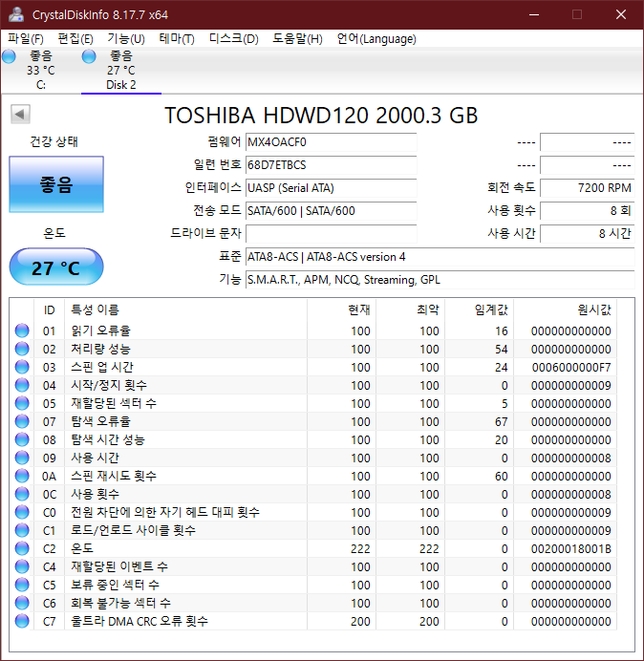The width and height of the screenshot is (644, 661).
Task: Click the disk title TOSHIBA HDWD120 2000.3 GB
Action: click(321, 115)
